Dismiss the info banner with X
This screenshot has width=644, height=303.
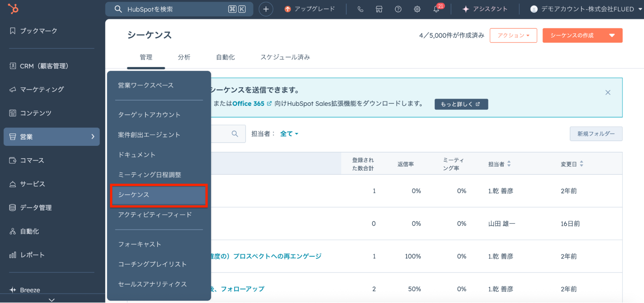(x=608, y=93)
